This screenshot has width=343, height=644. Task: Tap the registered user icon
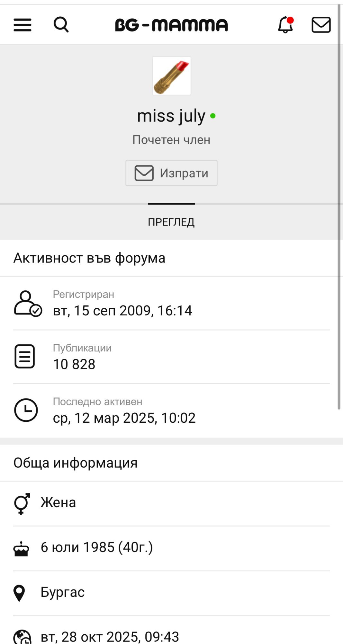(28, 304)
